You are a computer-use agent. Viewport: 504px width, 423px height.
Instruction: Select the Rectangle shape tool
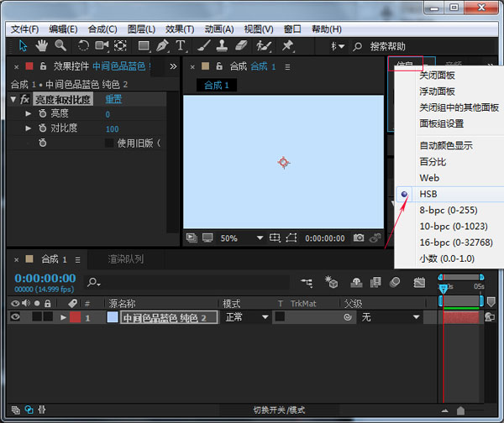click(x=144, y=46)
